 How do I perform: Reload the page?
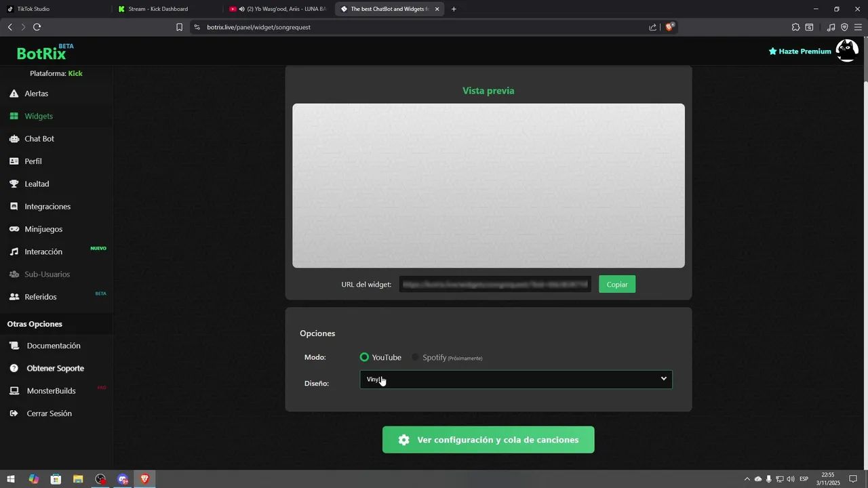(x=37, y=27)
